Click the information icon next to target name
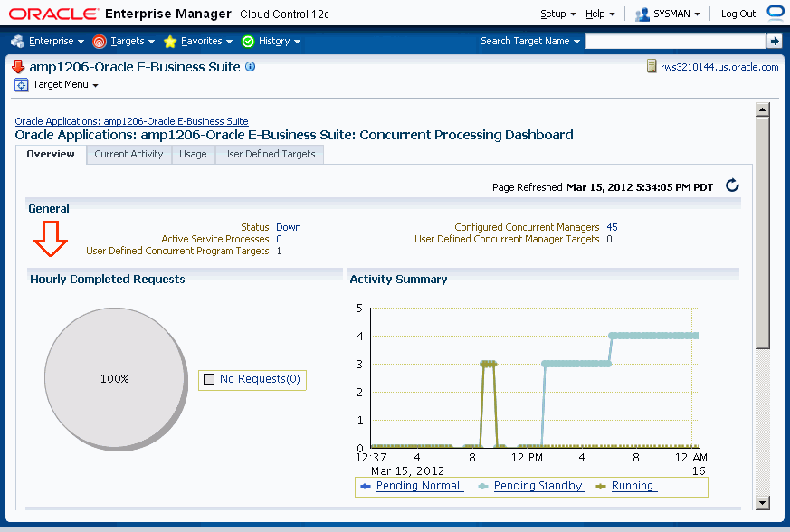790x532 pixels. pyautogui.click(x=250, y=67)
